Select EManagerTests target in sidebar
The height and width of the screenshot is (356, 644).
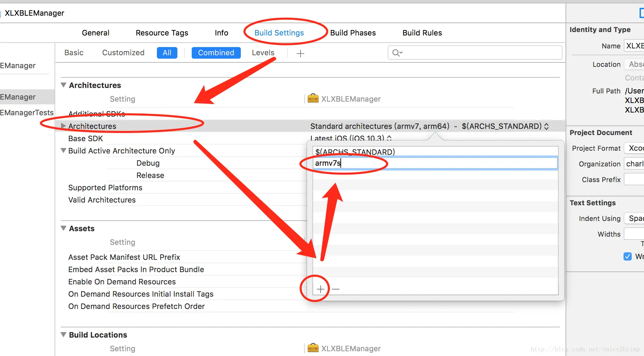[x=27, y=113]
